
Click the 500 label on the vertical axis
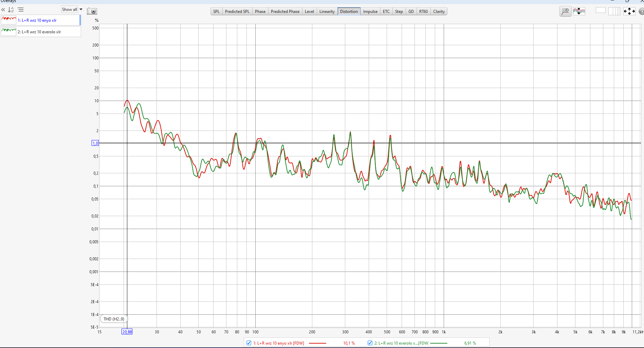coord(95,28)
